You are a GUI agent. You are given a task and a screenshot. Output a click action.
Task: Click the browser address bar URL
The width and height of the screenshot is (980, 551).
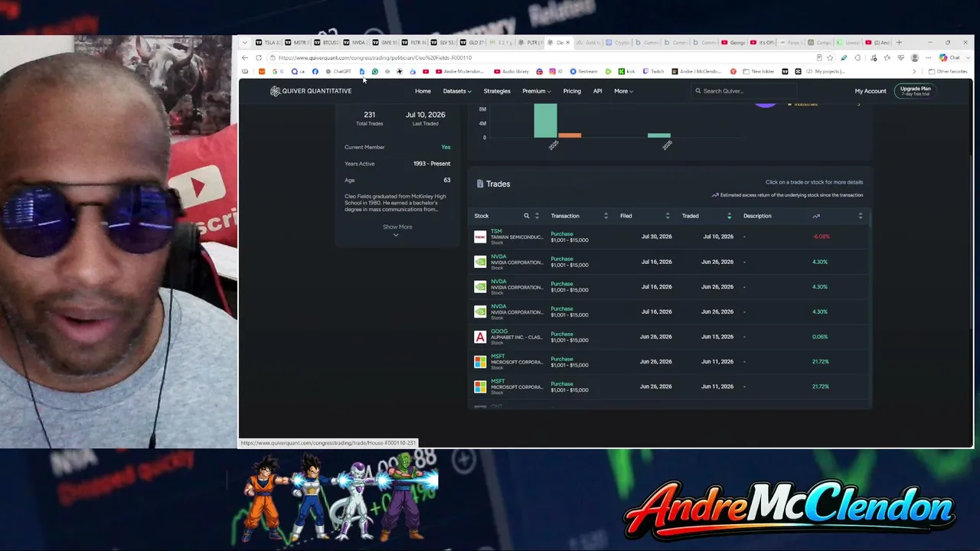[375, 58]
